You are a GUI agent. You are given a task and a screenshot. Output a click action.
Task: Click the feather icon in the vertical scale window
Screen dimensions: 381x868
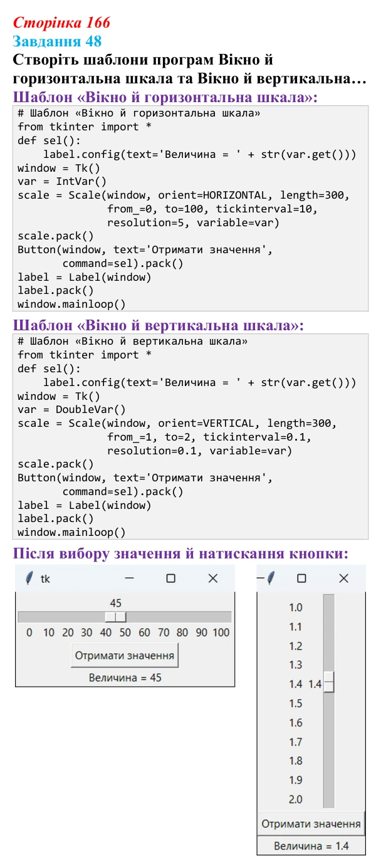pos(271,578)
